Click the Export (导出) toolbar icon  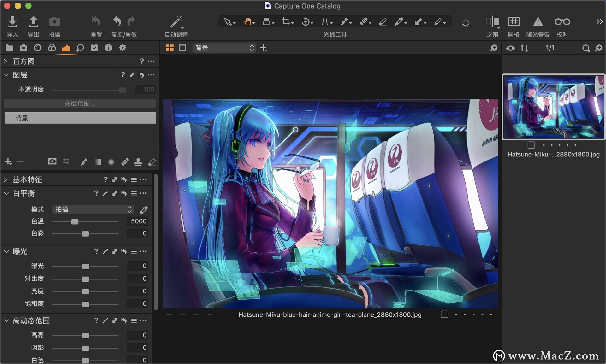click(33, 21)
